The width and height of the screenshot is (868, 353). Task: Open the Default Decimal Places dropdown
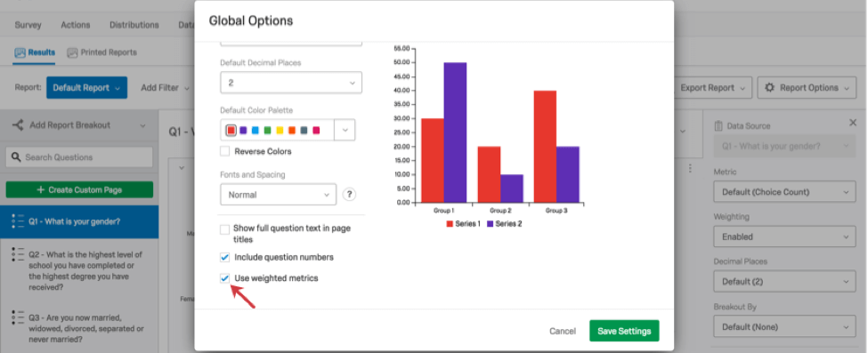[290, 83]
